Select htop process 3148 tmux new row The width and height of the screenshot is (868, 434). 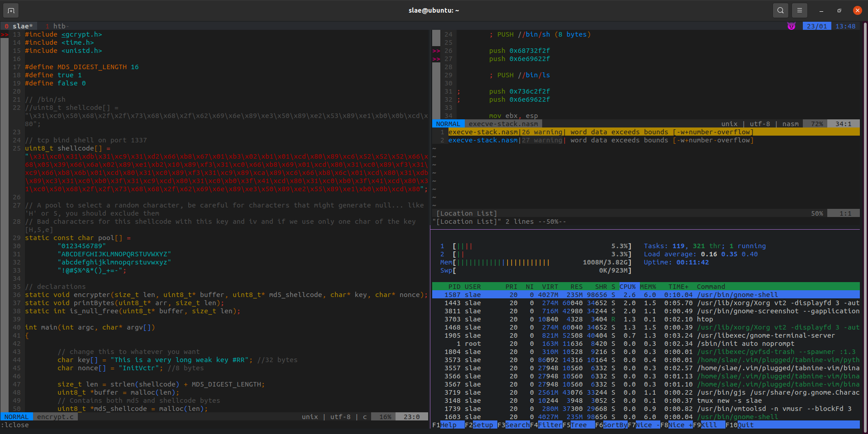pyautogui.click(x=646, y=401)
